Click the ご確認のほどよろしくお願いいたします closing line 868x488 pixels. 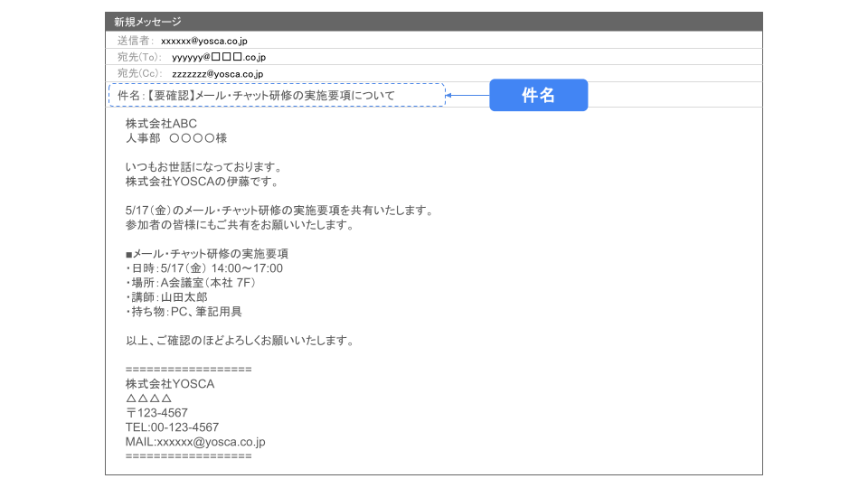click(239, 341)
